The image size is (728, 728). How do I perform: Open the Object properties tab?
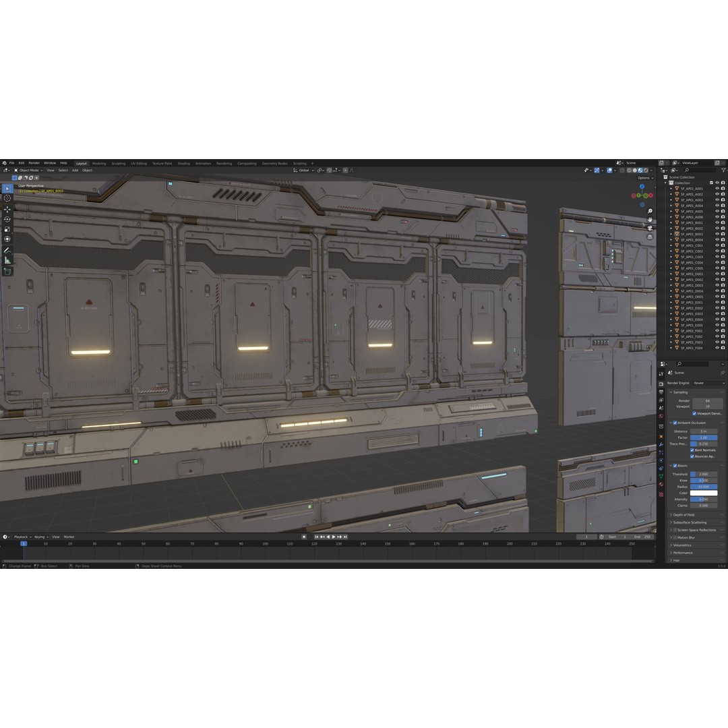point(661,437)
